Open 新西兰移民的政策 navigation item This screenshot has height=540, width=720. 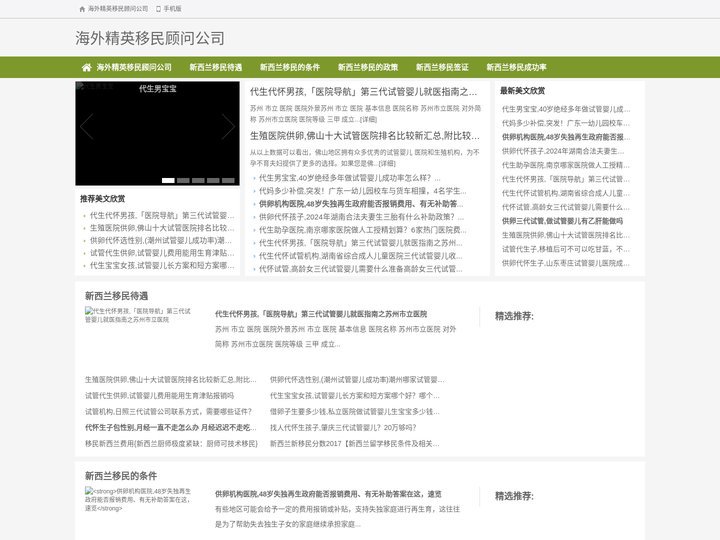click(368, 68)
